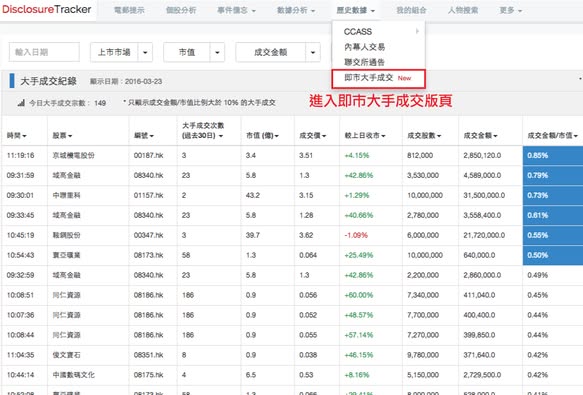Click the DisclosureTracker logo

pyautogui.click(x=46, y=9)
